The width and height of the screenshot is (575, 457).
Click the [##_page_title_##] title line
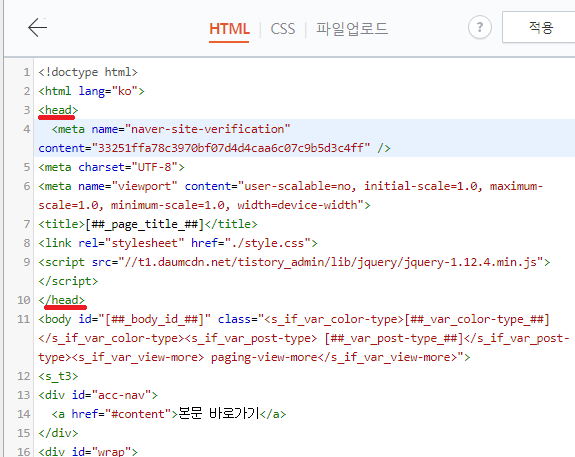[148, 224]
